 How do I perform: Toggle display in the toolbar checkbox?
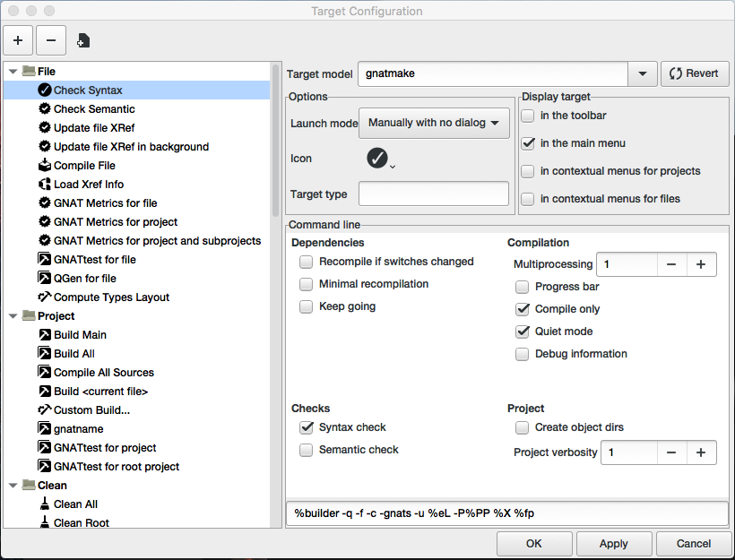(x=529, y=116)
